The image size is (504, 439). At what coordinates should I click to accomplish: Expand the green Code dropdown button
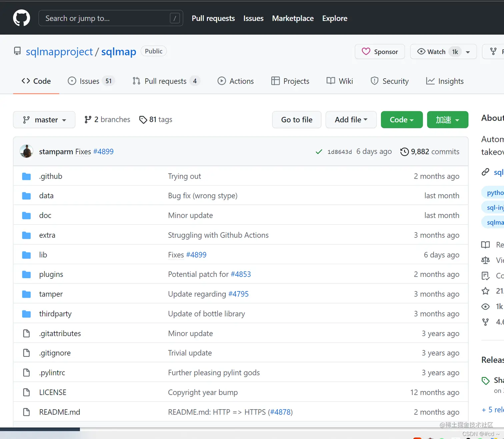[x=402, y=120]
